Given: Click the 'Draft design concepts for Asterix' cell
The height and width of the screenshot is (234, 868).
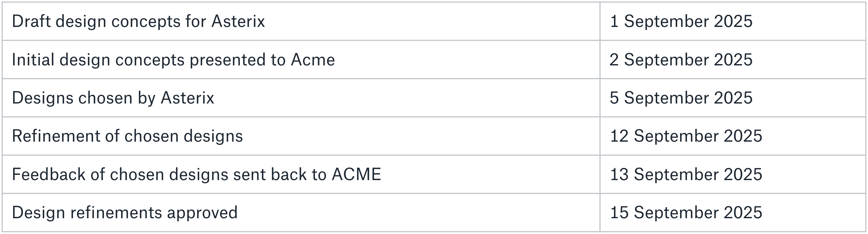Looking at the screenshot, I should (x=301, y=21).
